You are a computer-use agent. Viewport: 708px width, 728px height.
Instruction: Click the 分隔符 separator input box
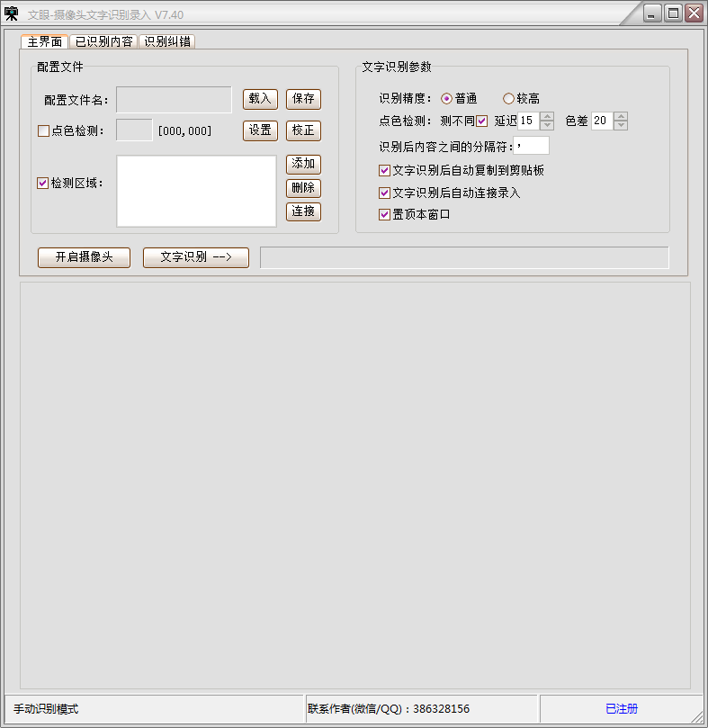(531, 146)
